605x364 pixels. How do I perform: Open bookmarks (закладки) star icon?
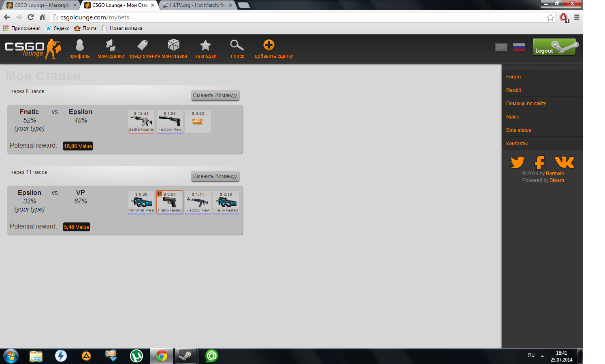206,45
